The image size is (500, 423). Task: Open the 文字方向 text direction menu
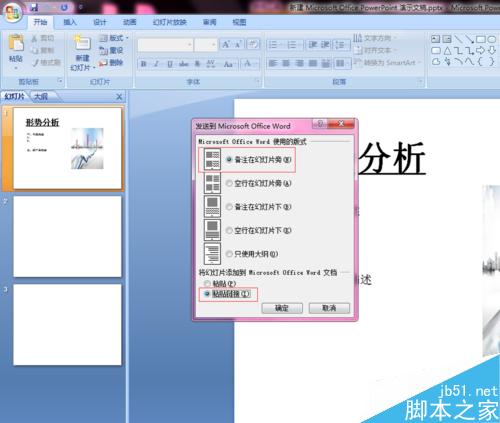point(375,38)
